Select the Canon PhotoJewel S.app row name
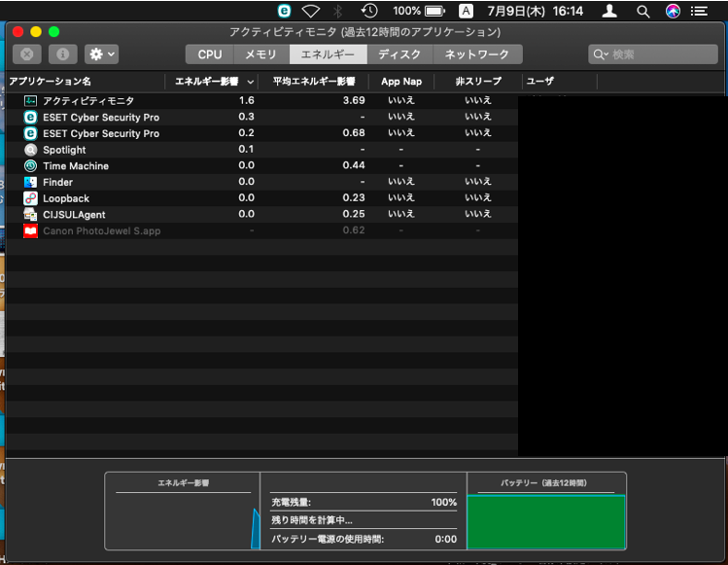 [102, 230]
